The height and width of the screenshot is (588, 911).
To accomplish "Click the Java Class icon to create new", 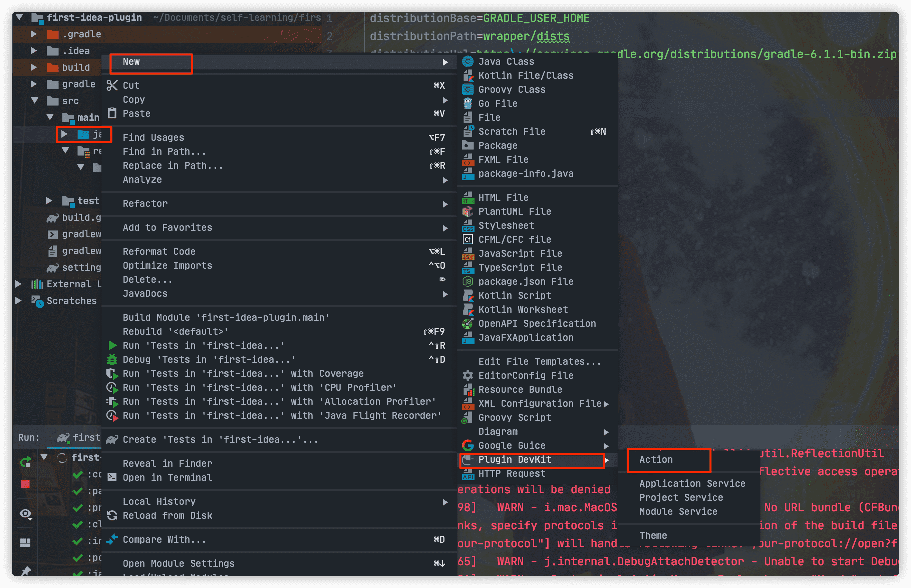I will (469, 61).
